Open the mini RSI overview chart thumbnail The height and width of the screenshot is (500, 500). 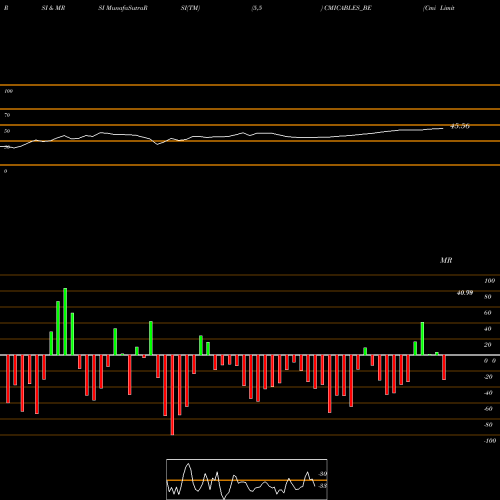(x=247, y=479)
